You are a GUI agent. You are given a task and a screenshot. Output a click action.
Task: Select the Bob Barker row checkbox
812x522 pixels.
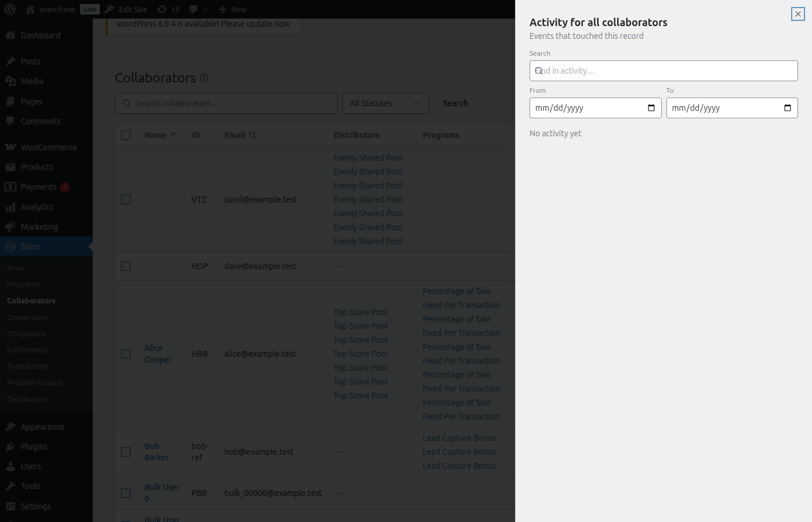click(x=126, y=452)
